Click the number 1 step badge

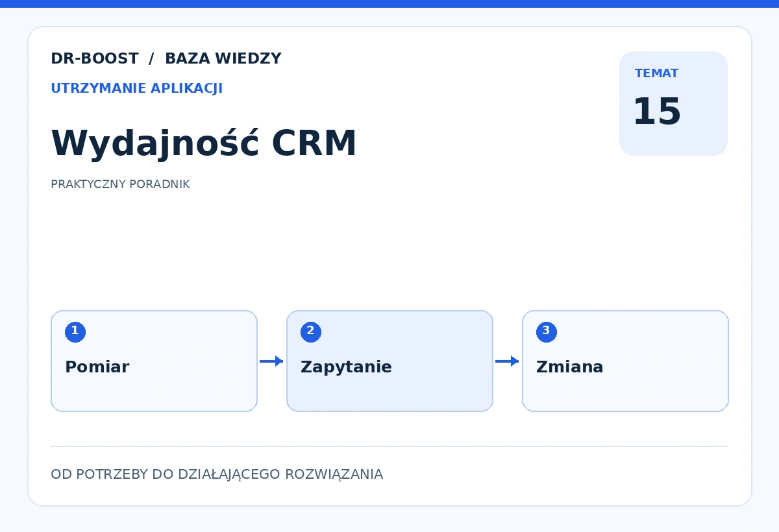(75, 332)
